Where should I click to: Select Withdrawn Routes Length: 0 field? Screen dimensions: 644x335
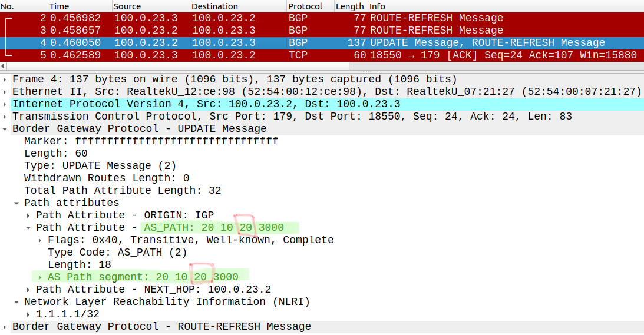pyautogui.click(x=107, y=178)
